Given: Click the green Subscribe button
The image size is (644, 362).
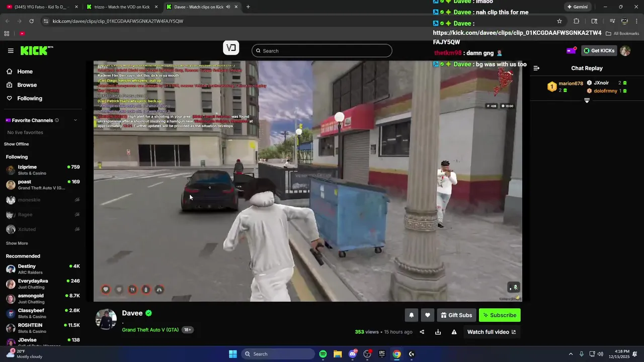Looking at the screenshot, I should (x=500, y=315).
